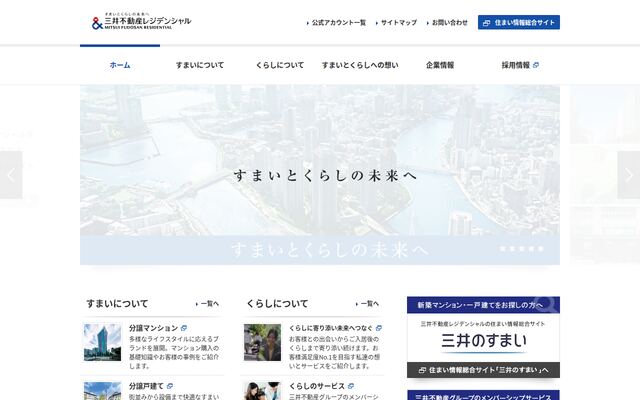Select the すまいについて navigation tab

[200, 65]
